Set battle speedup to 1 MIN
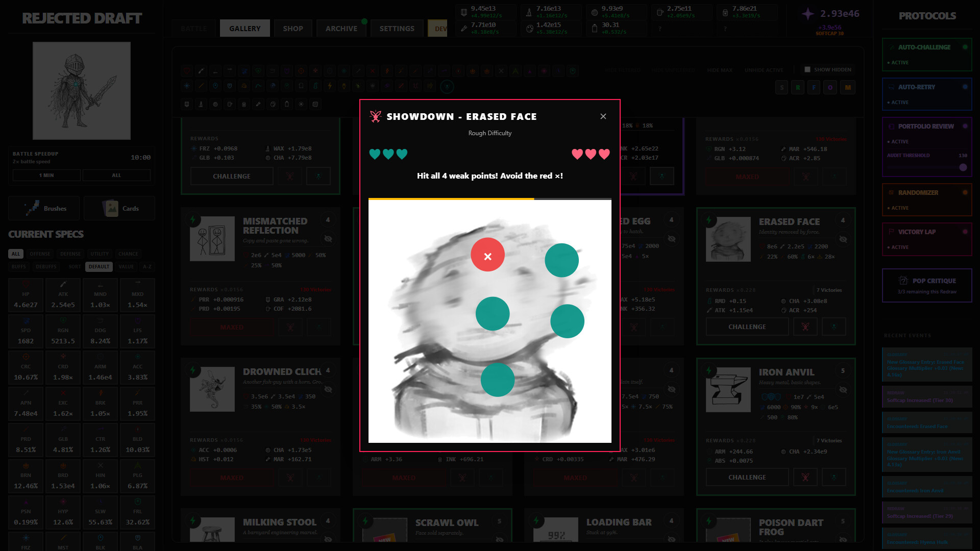This screenshot has height=551, width=980. [x=46, y=175]
